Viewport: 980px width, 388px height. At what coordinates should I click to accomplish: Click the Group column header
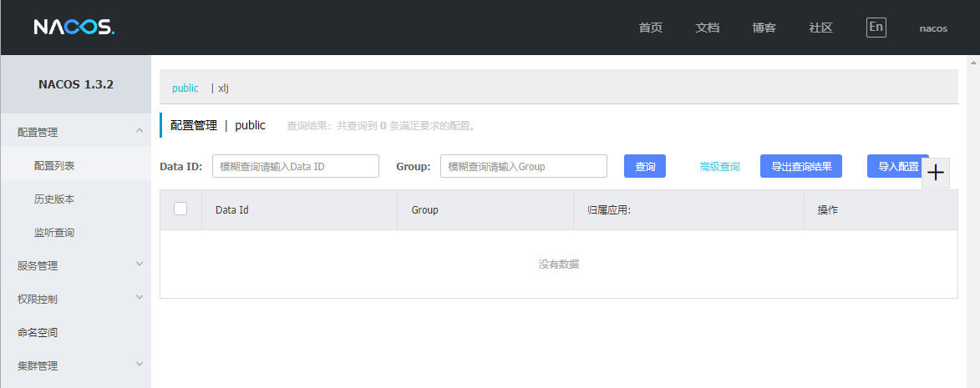(485, 210)
